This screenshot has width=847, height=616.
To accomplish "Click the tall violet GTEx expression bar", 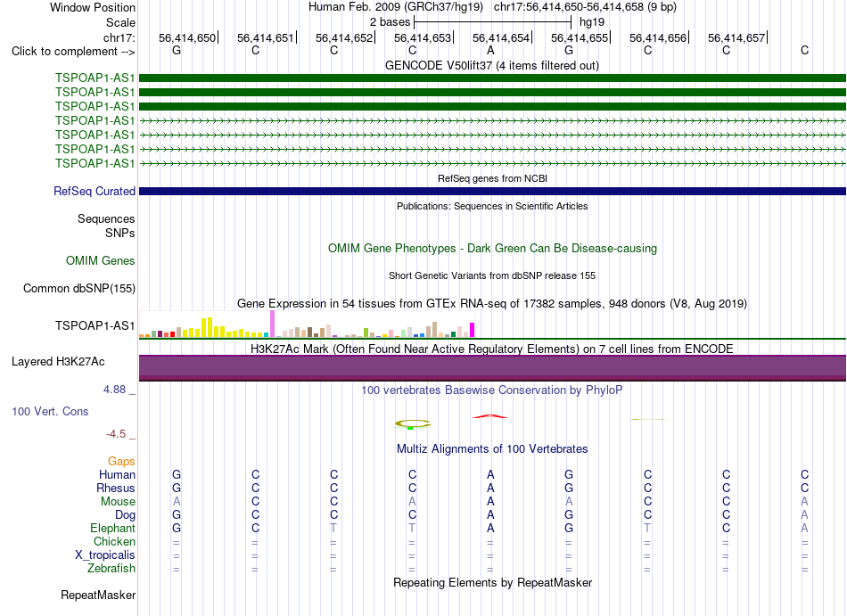I will pyautogui.click(x=273, y=324).
